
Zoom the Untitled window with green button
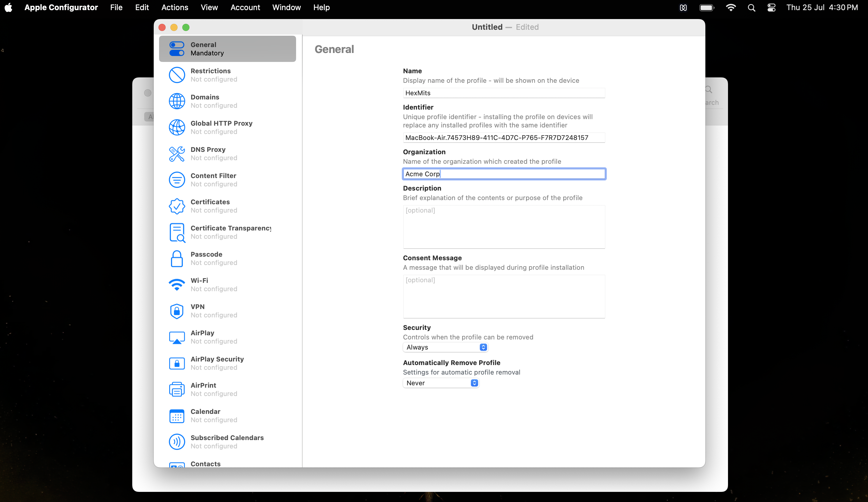pos(186,28)
